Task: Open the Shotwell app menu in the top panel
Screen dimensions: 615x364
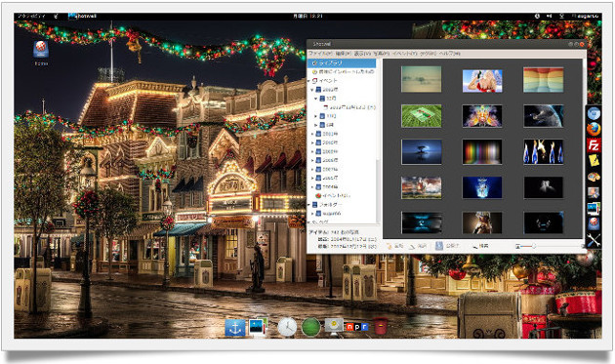Action: click(x=83, y=16)
